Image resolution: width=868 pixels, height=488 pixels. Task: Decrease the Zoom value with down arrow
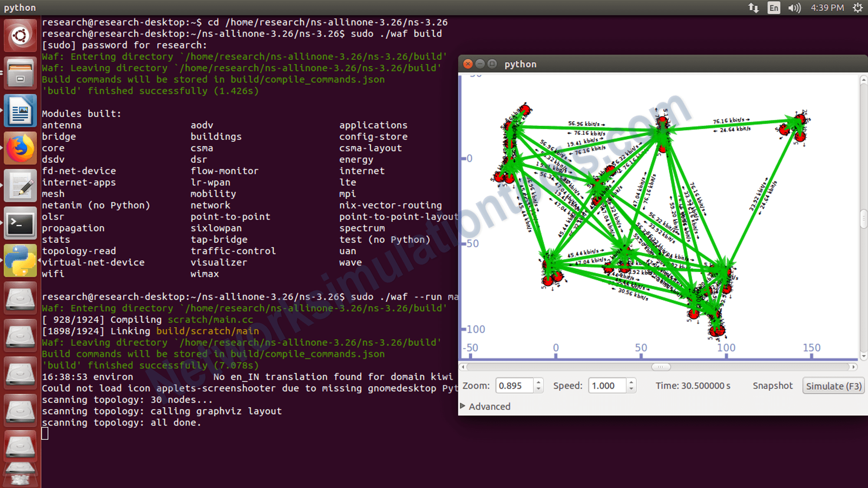point(539,389)
